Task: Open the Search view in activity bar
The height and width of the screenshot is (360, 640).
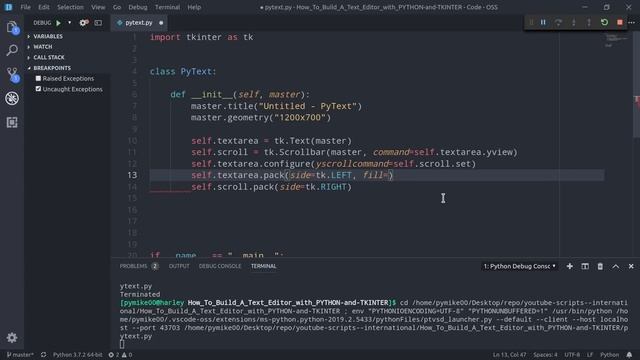Action: coord(12,51)
